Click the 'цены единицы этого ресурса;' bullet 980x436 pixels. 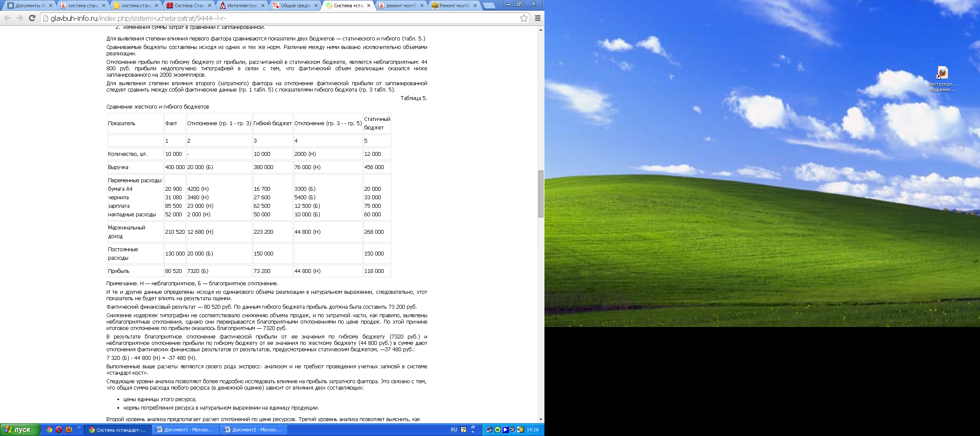(x=160, y=399)
